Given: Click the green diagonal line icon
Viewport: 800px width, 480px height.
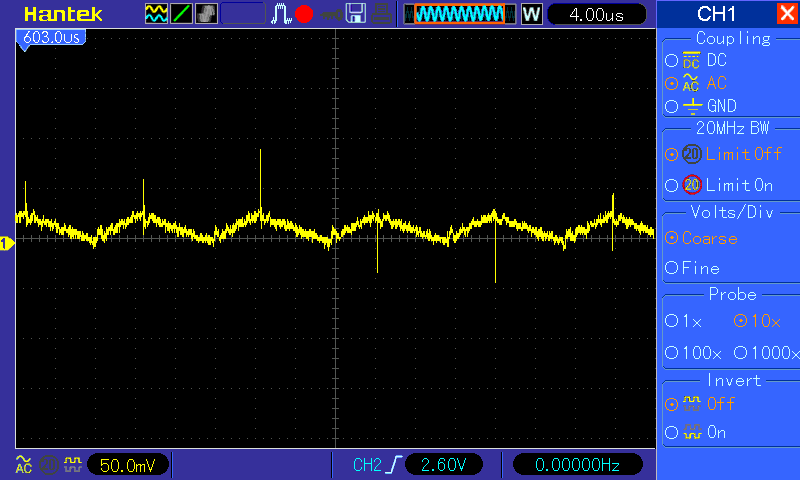Looking at the screenshot, I should pyautogui.click(x=181, y=14).
